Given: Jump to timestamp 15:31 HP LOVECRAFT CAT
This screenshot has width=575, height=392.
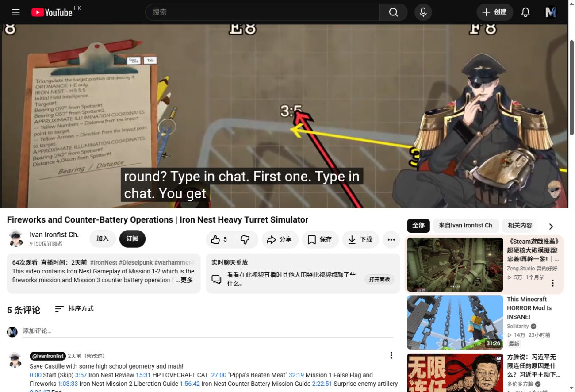Looking at the screenshot, I should (x=143, y=375).
